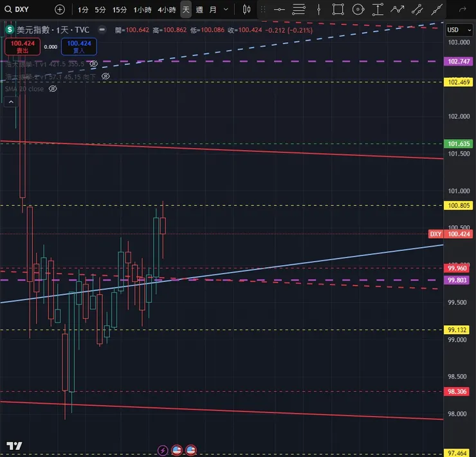
Task: Toggle visibility of the second indicator v1 57.1
Action: tap(105, 76)
